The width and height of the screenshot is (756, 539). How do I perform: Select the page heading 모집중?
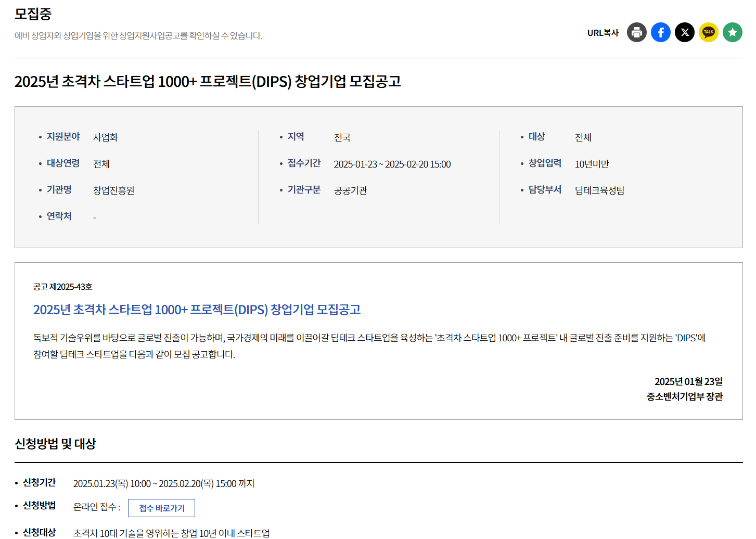tap(33, 14)
